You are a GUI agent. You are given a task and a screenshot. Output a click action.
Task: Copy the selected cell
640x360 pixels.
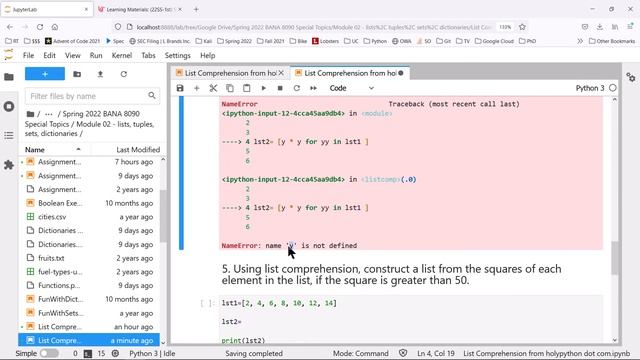pyautogui.click(x=230, y=88)
